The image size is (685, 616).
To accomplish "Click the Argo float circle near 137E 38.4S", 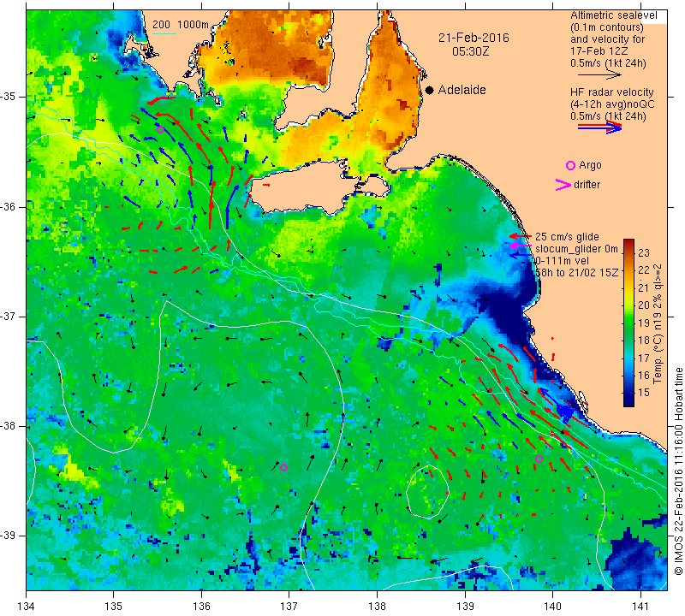I will 283,468.
